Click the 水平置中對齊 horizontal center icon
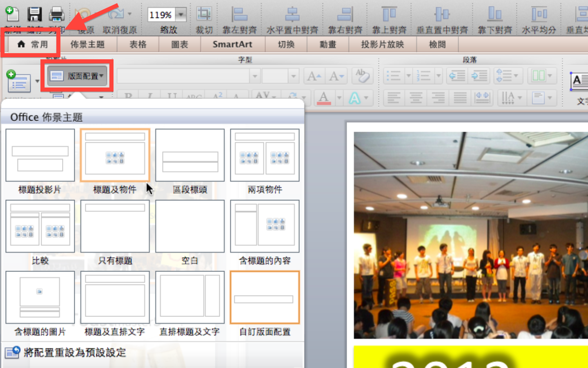The image size is (588, 368). [292, 14]
